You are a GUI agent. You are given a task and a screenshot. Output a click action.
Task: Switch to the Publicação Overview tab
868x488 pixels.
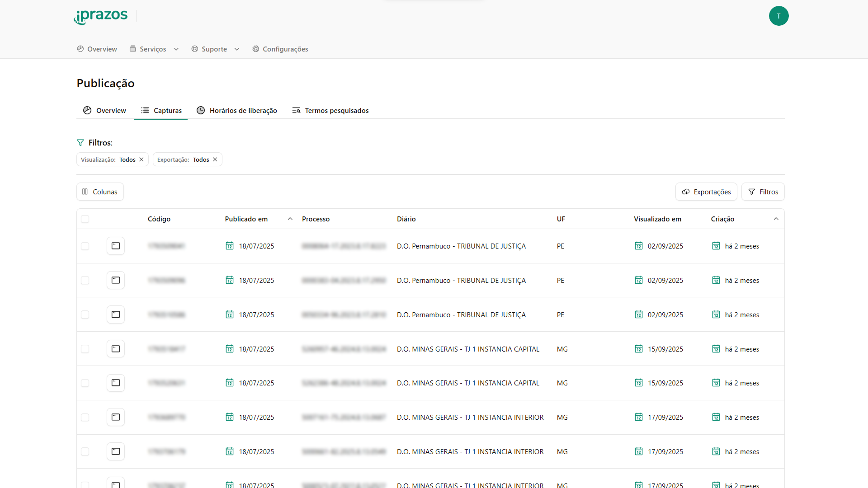104,110
